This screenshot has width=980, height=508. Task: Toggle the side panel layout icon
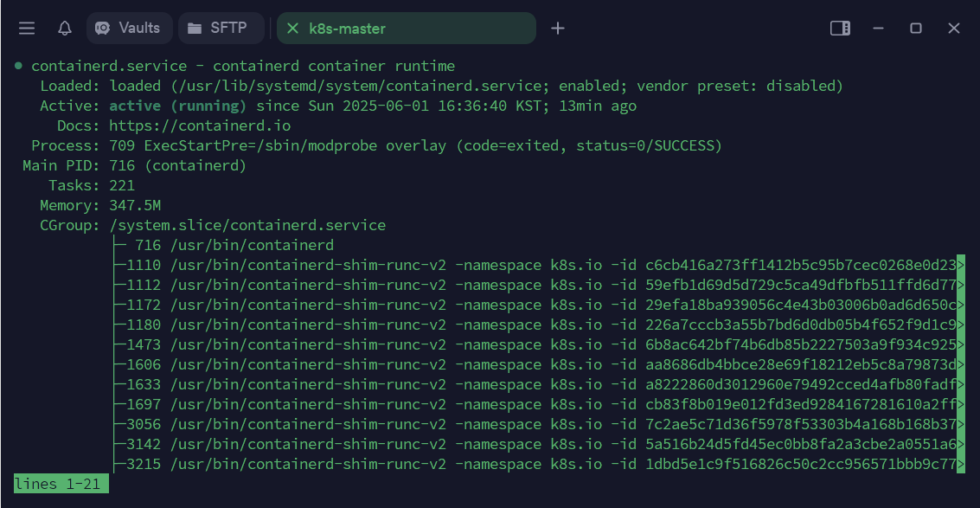[x=840, y=29]
